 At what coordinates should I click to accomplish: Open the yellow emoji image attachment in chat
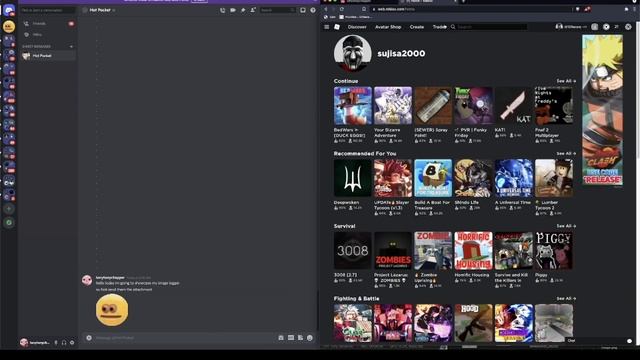tap(112, 310)
